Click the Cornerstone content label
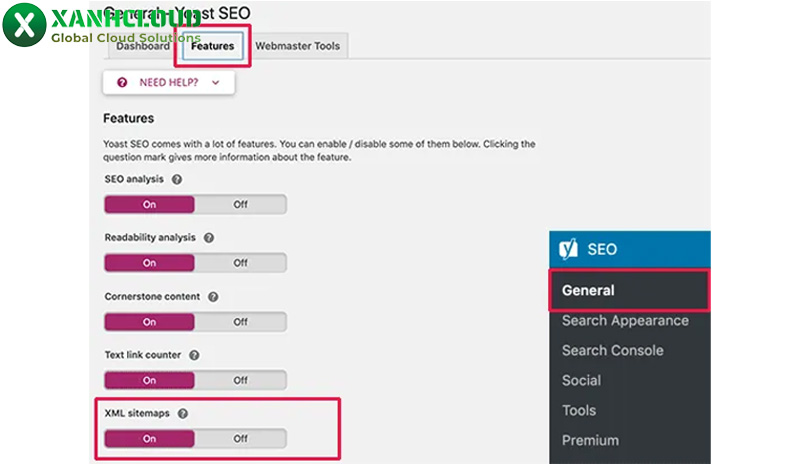The image size is (800, 464). point(152,297)
